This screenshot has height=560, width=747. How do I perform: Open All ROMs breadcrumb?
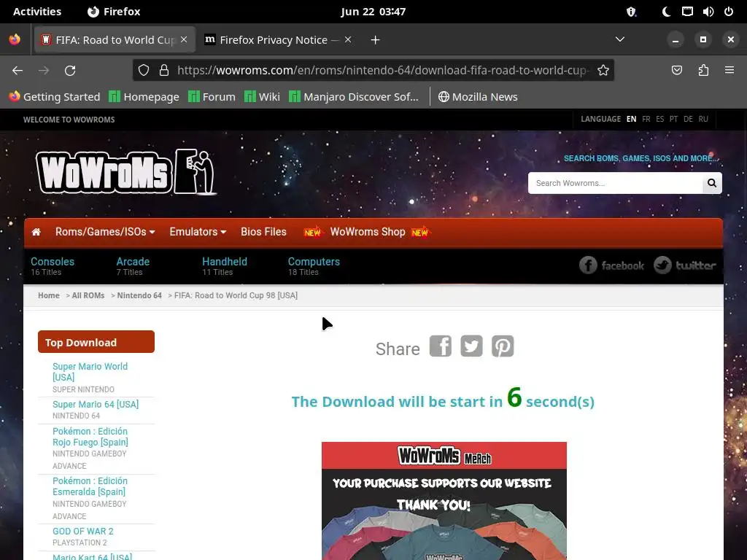click(88, 295)
